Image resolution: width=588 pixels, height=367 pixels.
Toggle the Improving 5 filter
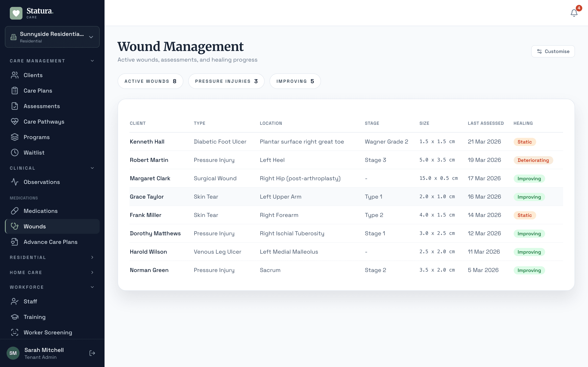[295, 81]
